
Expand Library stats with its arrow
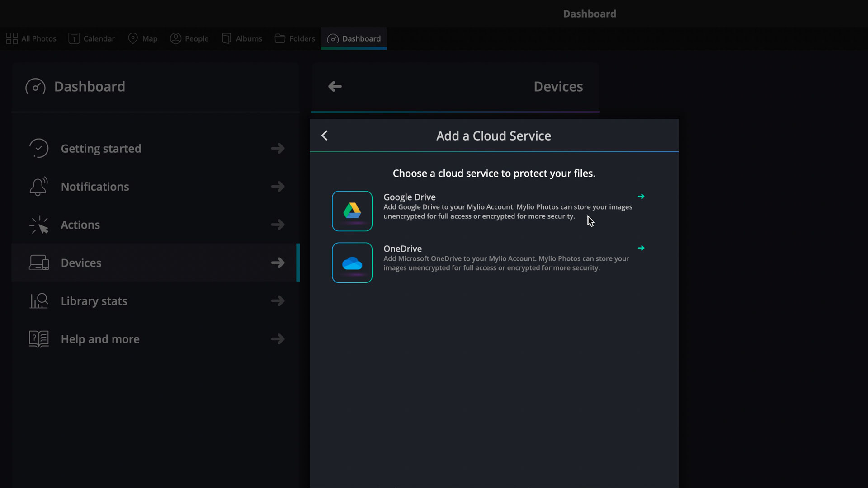(x=278, y=301)
